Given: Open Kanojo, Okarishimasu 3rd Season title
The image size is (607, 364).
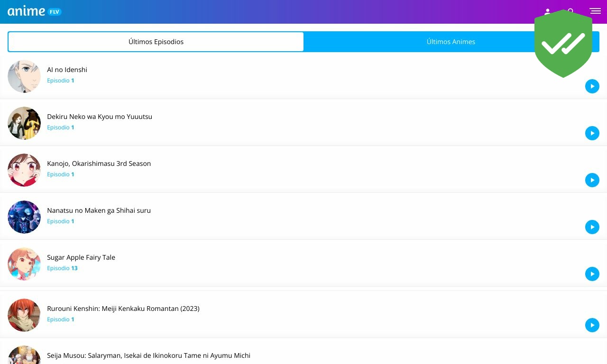Looking at the screenshot, I should tap(99, 164).
